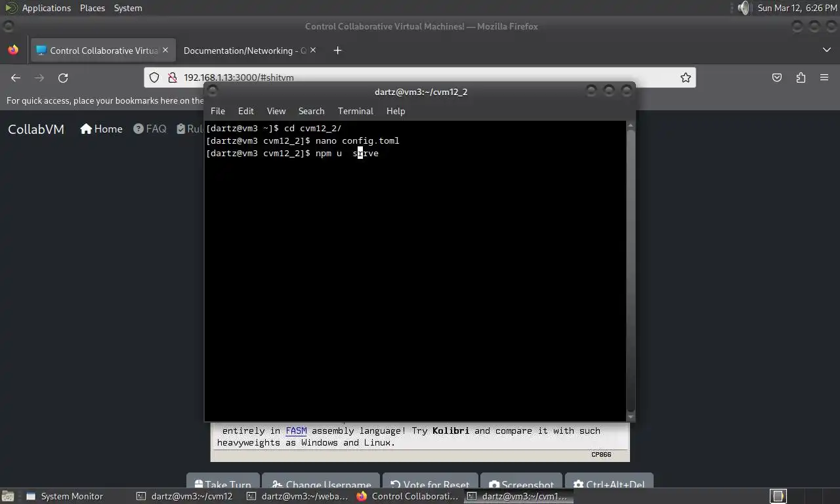Open the terminal File menu
The height and width of the screenshot is (504, 840).
point(218,111)
